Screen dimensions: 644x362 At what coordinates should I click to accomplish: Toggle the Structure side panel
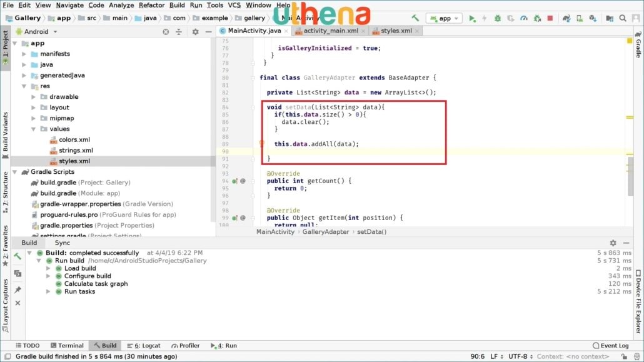coord(6,192)
